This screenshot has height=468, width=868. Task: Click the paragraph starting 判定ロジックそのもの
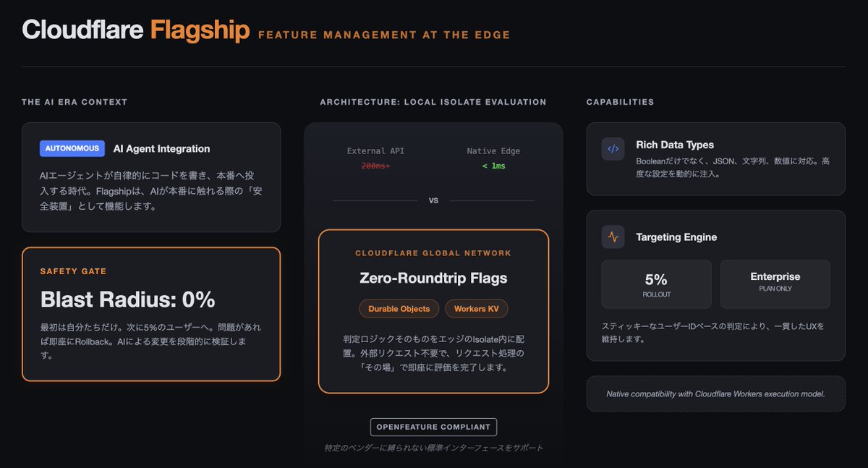(433, 353)
